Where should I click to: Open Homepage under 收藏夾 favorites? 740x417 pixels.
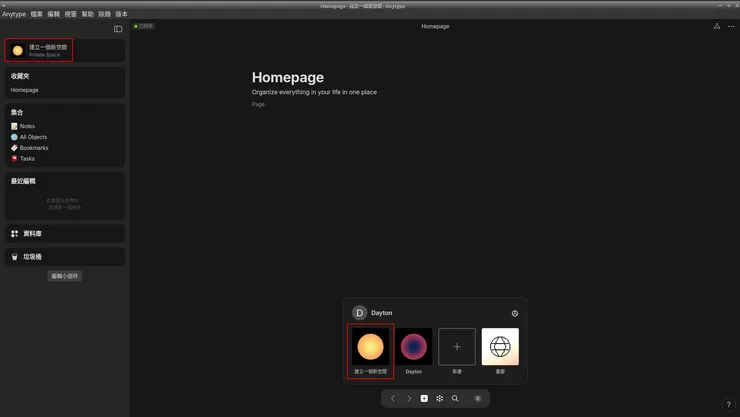25,90
